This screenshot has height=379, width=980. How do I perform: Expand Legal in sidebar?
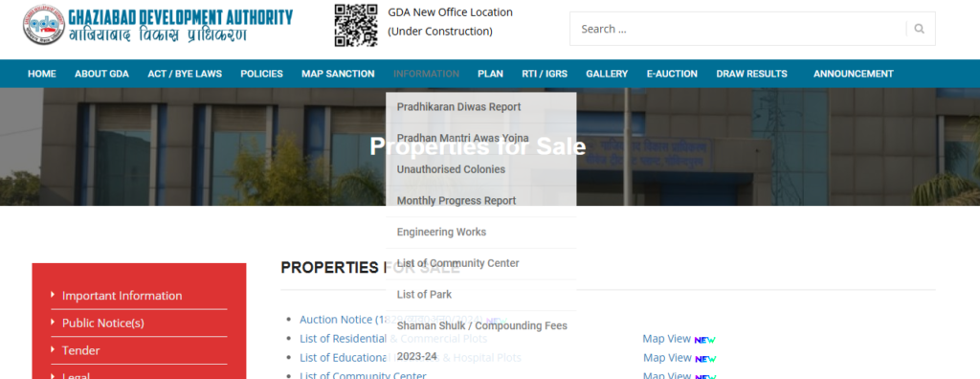coord(76,375)
